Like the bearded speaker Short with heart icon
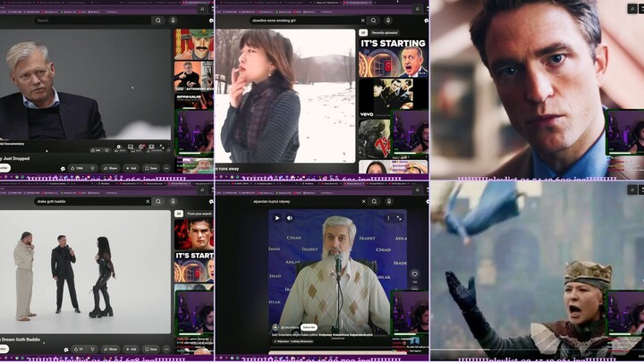644x362 pixels. [x=414, y=274]
